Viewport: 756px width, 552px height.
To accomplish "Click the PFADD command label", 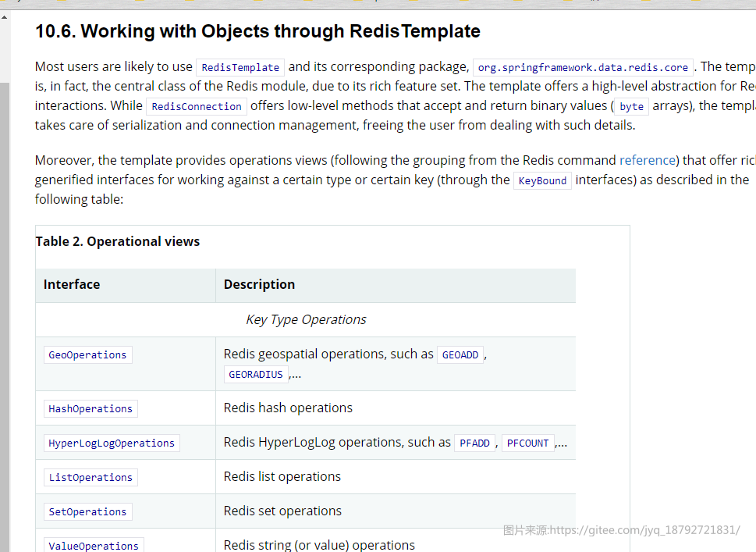I will click(x=475, y=443).
